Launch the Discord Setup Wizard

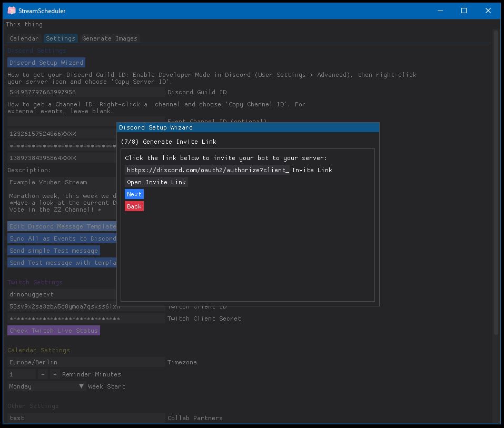[46, 62]
